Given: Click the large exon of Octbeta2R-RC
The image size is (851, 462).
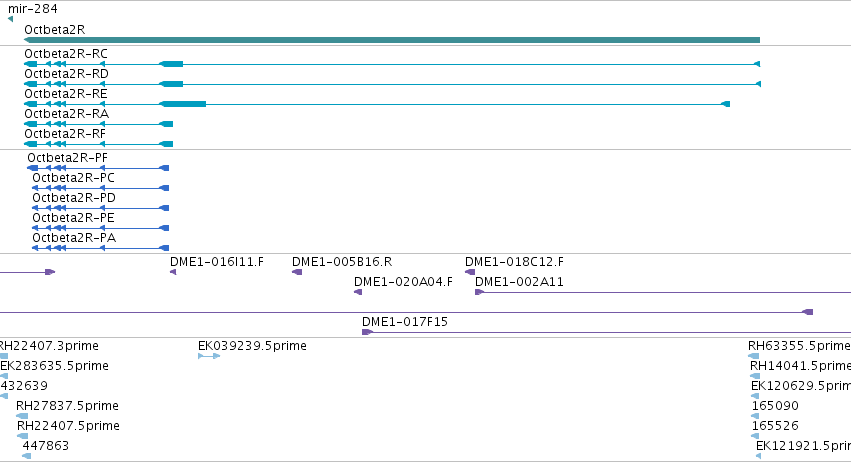Looking at the screenshot, I should click(x=172, y=64).
